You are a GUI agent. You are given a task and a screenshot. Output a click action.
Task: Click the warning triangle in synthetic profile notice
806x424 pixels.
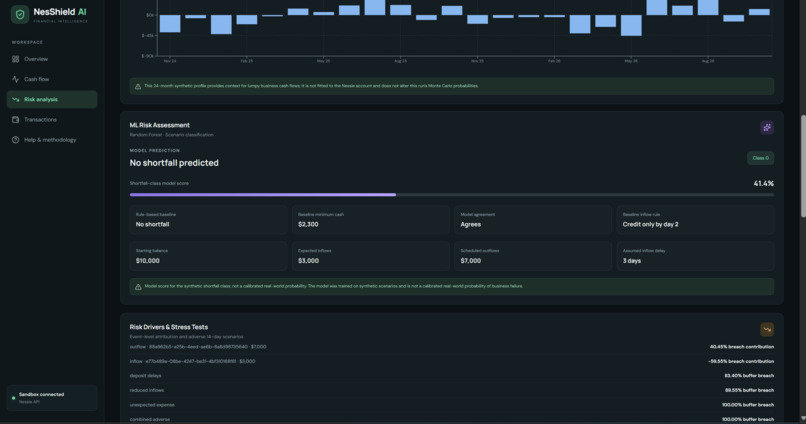coord(138,86)
